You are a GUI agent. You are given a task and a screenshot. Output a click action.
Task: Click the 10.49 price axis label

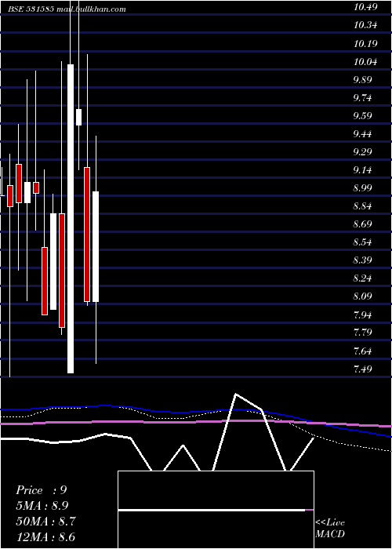pos(365,7)
